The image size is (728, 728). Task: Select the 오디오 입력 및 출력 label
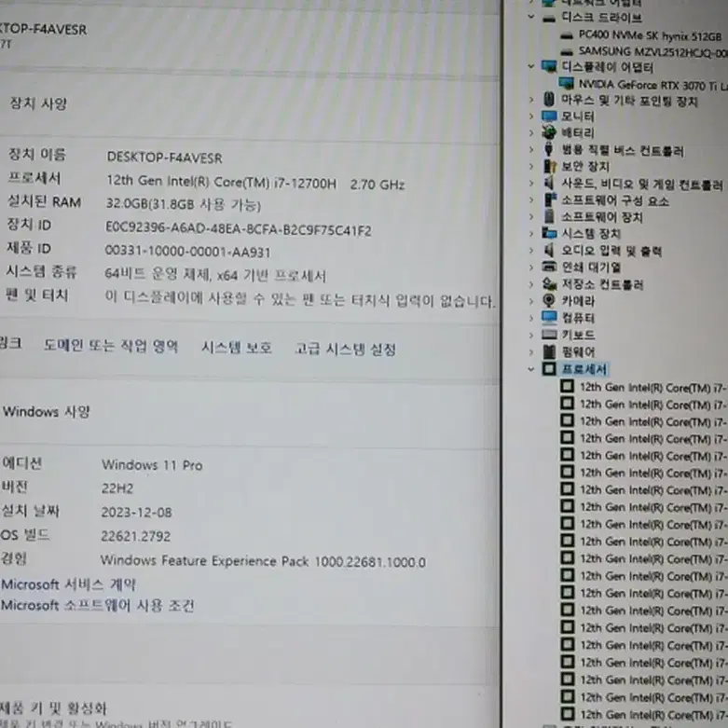point(611,251)
